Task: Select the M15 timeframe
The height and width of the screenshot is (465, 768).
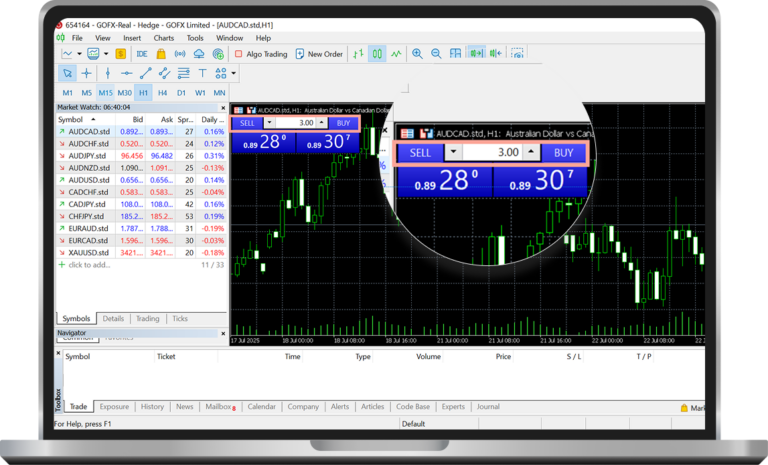Action: coord(105,93)
